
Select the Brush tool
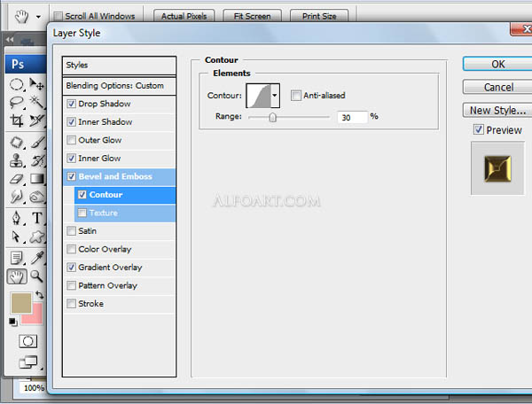point(36,143)
